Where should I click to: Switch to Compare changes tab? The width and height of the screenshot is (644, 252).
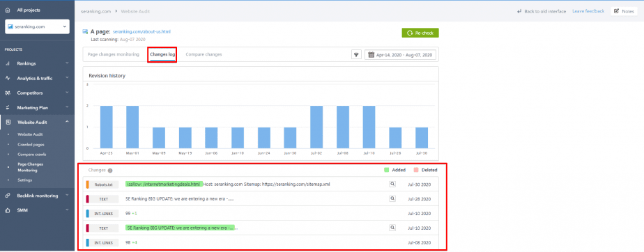[204, 54]
